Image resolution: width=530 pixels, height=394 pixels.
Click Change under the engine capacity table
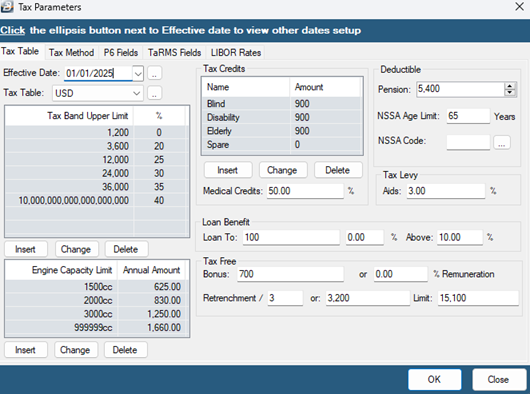75,350
